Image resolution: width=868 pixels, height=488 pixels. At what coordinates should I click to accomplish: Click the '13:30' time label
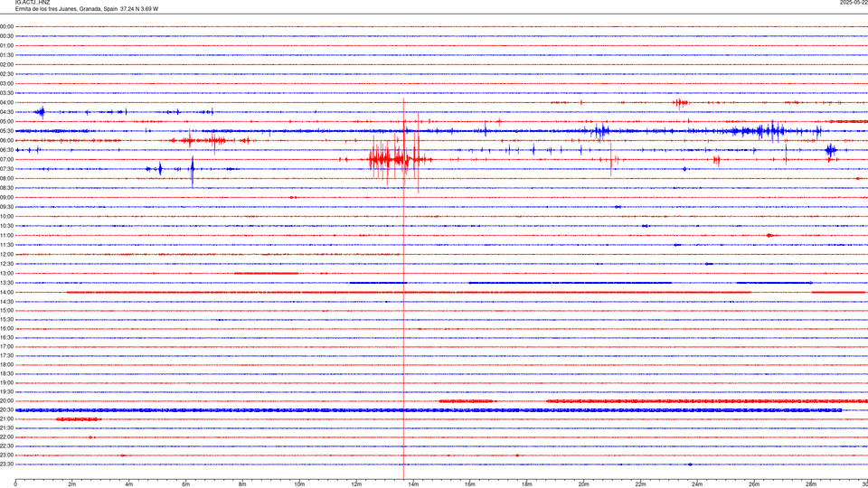pos(6,283)
